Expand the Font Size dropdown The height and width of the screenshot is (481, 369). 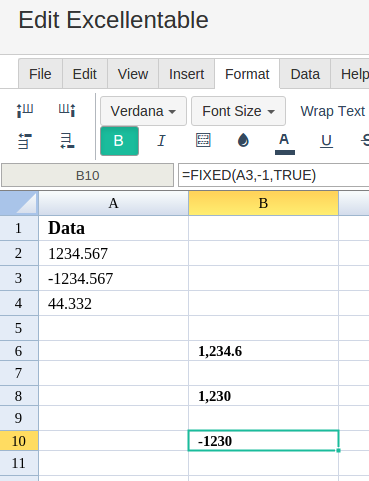pos(238,111)
